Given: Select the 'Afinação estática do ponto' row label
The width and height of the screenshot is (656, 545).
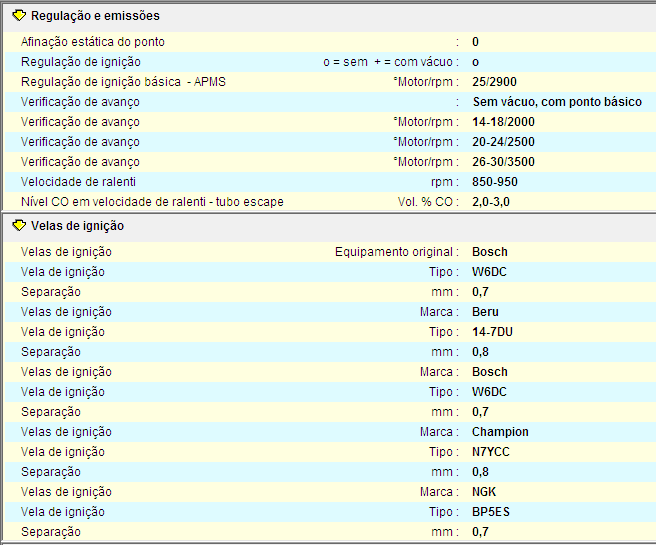Looking at the screenshot, I should point(93,42).
